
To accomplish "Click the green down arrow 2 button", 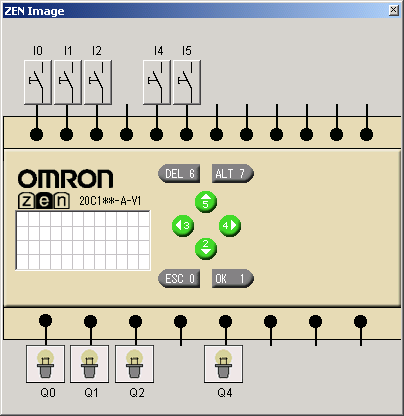I will point(206,249).
